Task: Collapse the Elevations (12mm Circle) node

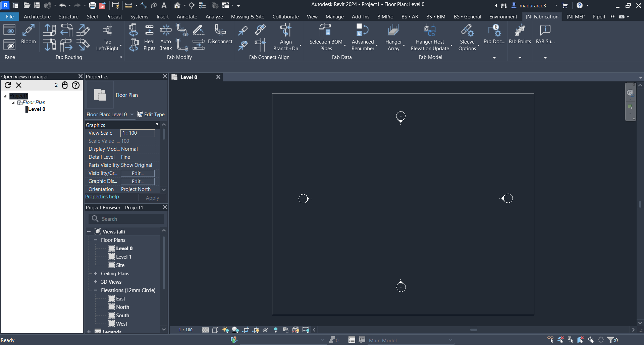Action: (x=96, y=290)
